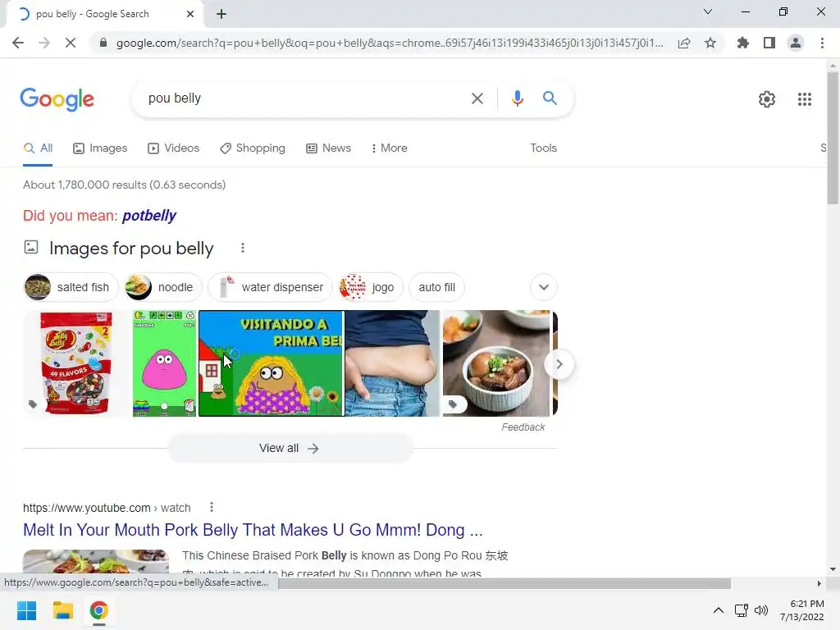Switch to the Shopping tab
This screenshot has width=840, height=630.
point(253,148)
